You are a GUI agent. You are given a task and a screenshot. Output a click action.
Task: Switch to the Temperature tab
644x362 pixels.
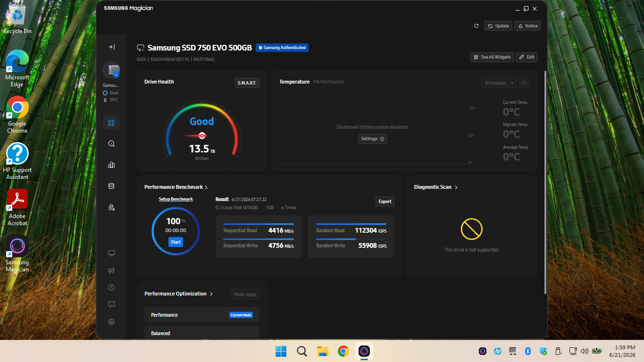tap(294, 82)
